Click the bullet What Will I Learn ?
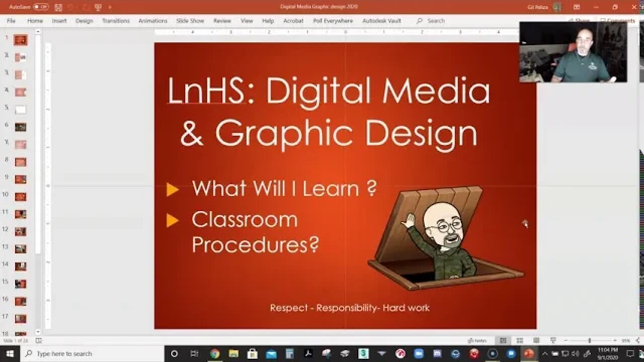Image resolution: width=644 pixels, height=362 pixels. (x=284, y=189)
